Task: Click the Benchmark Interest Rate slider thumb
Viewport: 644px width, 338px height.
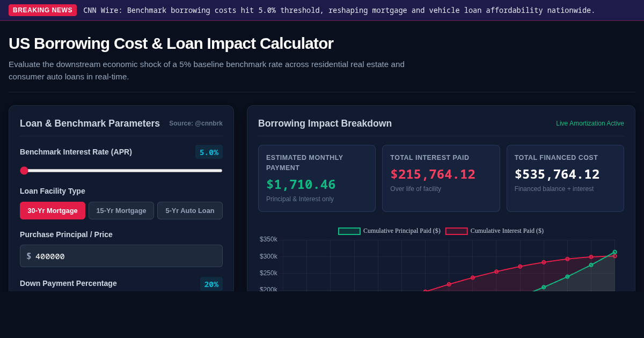Action: coord(24,171)
